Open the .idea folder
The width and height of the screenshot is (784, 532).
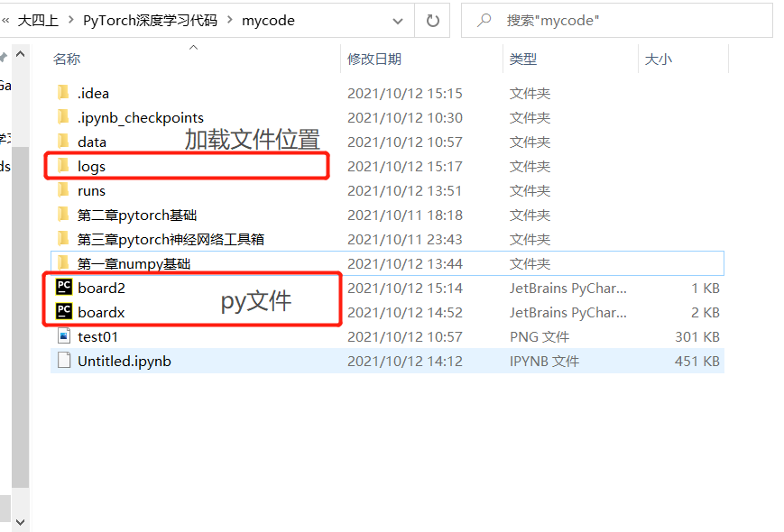point(95,93)
